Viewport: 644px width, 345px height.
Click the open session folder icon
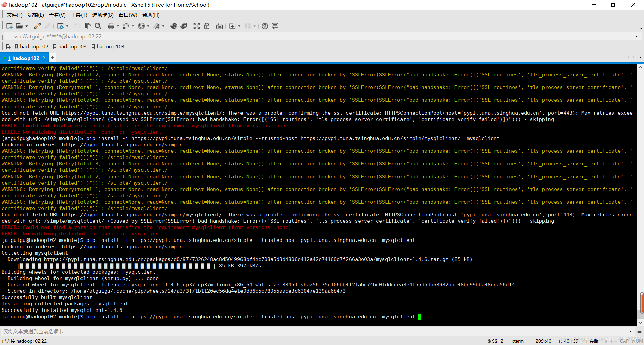coord(20,26)
